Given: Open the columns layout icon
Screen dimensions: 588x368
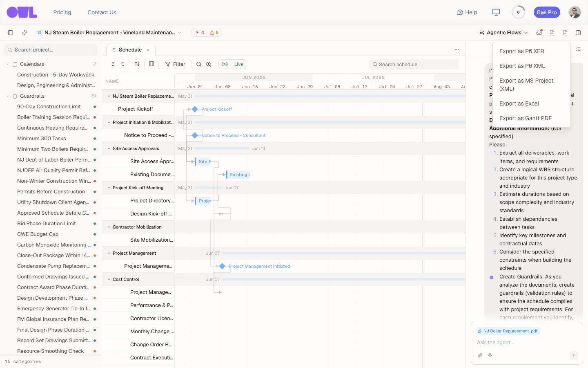Looking at the screenshot, I should tap(151, 64).
